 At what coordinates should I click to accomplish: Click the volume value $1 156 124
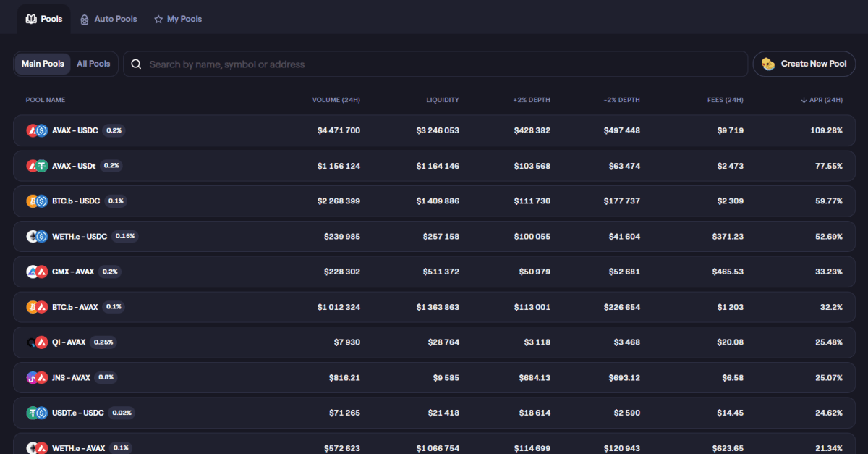pos(339,166)
